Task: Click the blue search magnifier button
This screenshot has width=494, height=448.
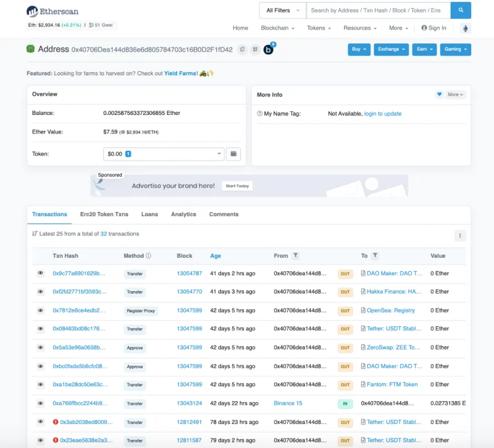Action: 461,10
